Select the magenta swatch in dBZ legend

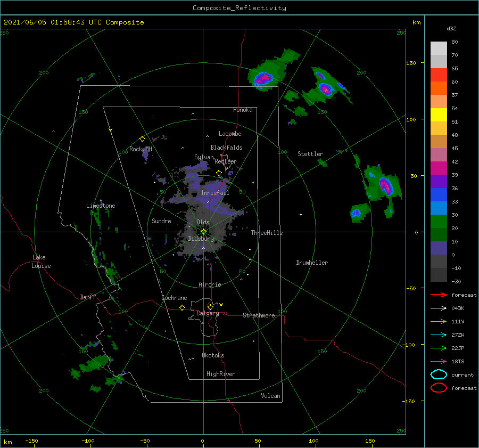click(439, 168)
